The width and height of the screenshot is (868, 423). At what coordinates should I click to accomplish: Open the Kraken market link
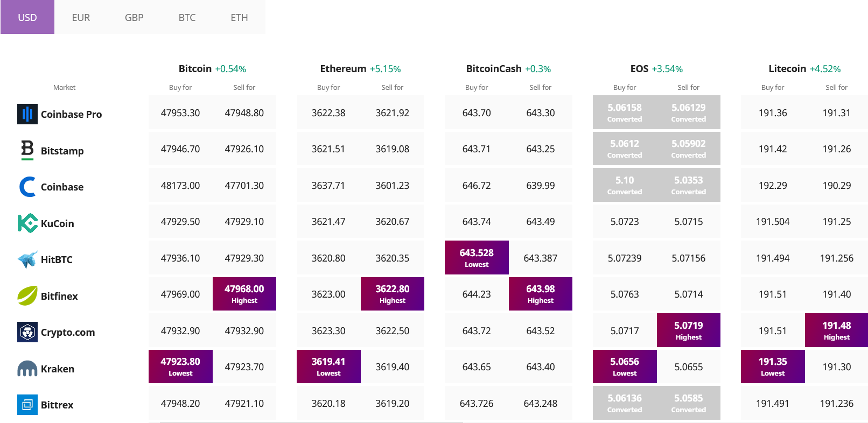[x=58, y=369]
